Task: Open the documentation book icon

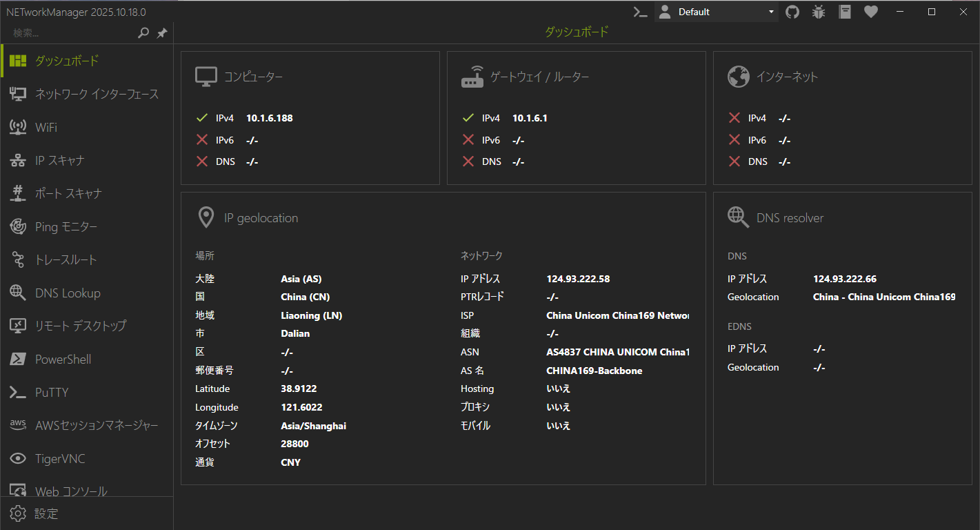Action: (845, 12)
